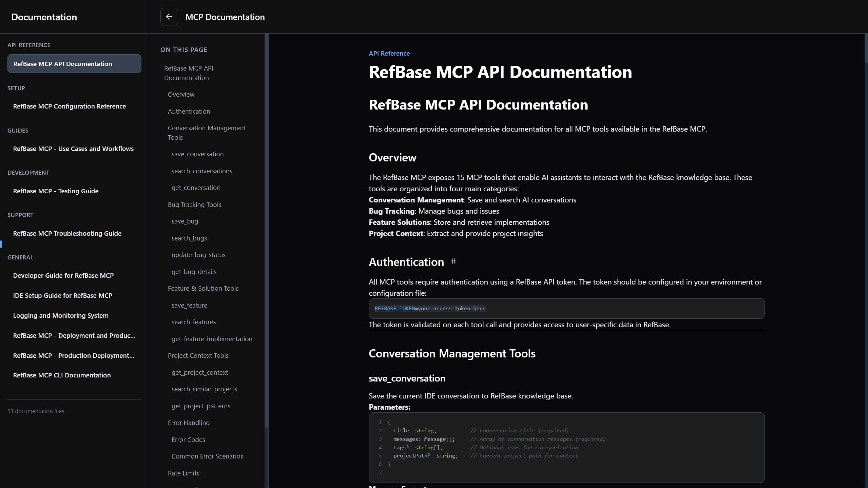The image size is (868, 488).
Task: Select Bug Tracking Tools in outline
Action: click(x=194, y=204)
